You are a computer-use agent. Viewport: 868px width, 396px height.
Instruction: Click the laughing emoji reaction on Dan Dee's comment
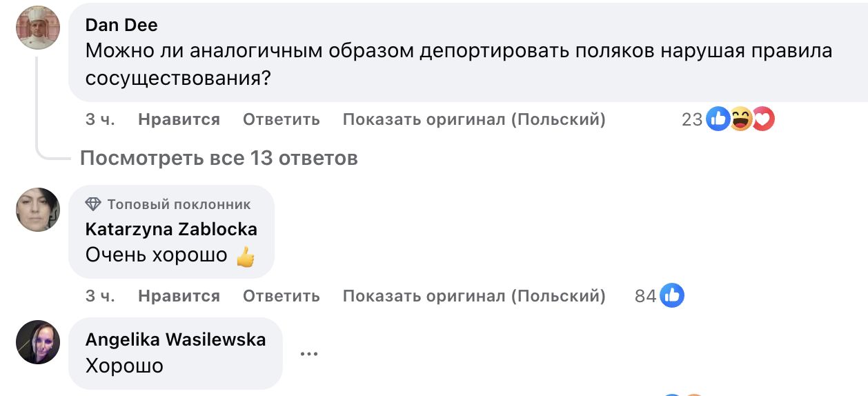click(740, 119)
